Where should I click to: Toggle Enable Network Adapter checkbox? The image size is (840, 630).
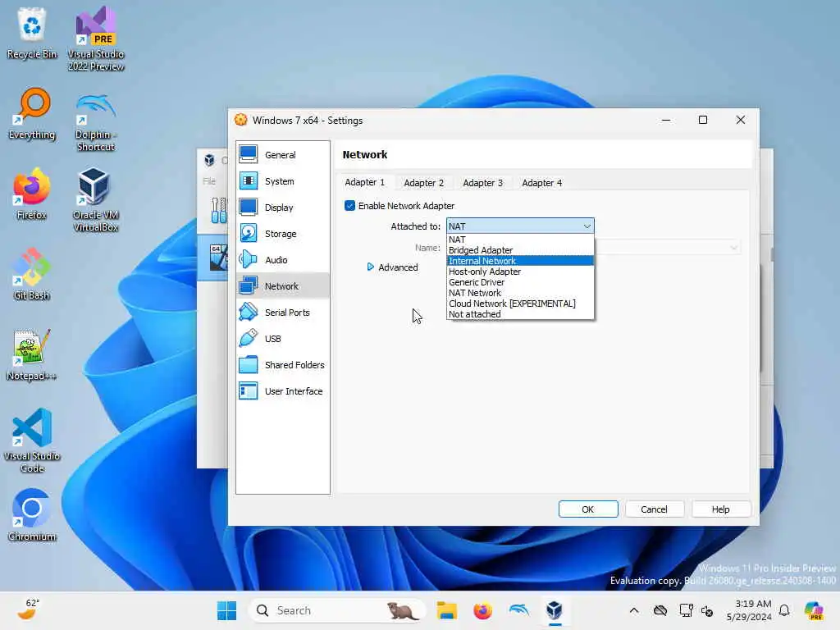349,206
